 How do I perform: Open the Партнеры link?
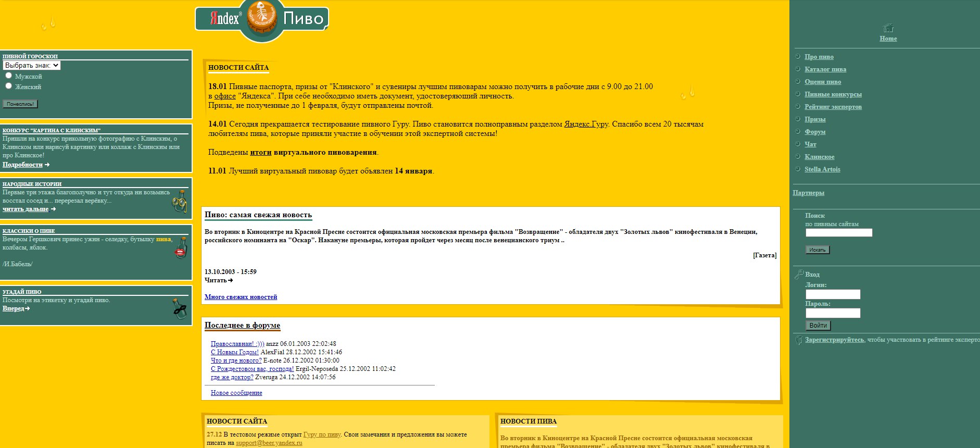pyautogui.click(x=809, y=193)
